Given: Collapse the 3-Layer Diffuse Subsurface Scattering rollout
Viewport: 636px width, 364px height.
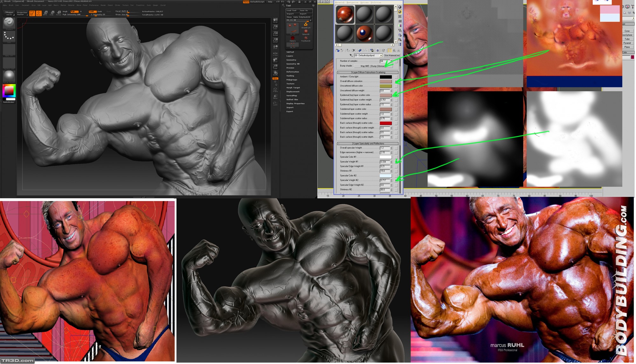Looking at the screenshot, I should [368, 72].
